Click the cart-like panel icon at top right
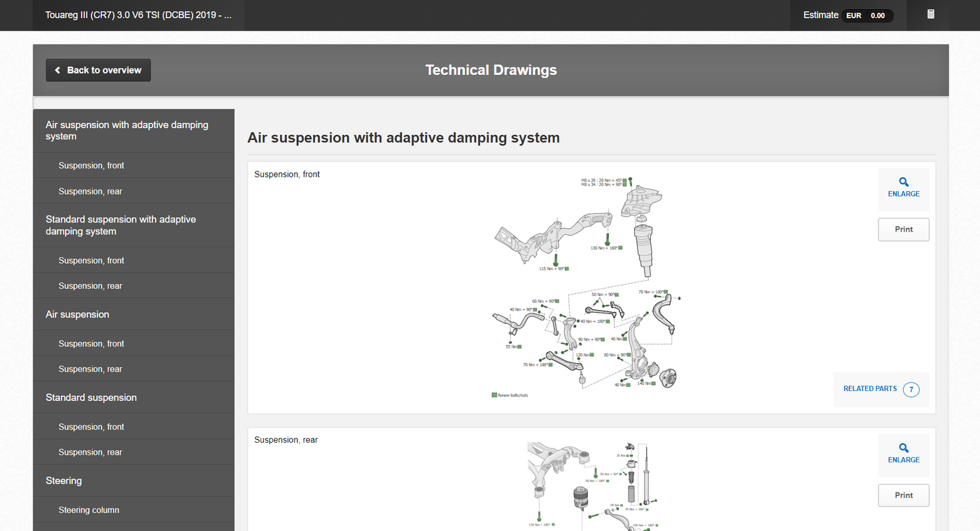The width and height of the screenshot is (980, 531). coord(931,15)
